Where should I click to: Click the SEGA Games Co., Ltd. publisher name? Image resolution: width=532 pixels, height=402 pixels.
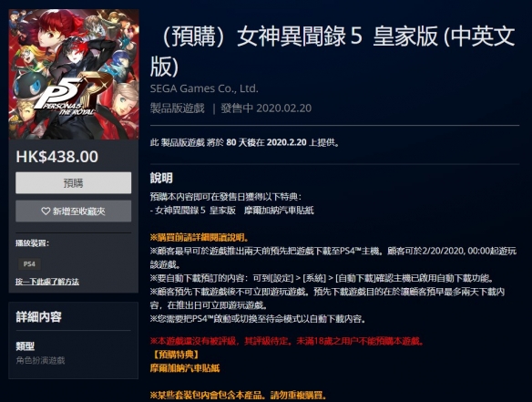(x=204, y=88)
